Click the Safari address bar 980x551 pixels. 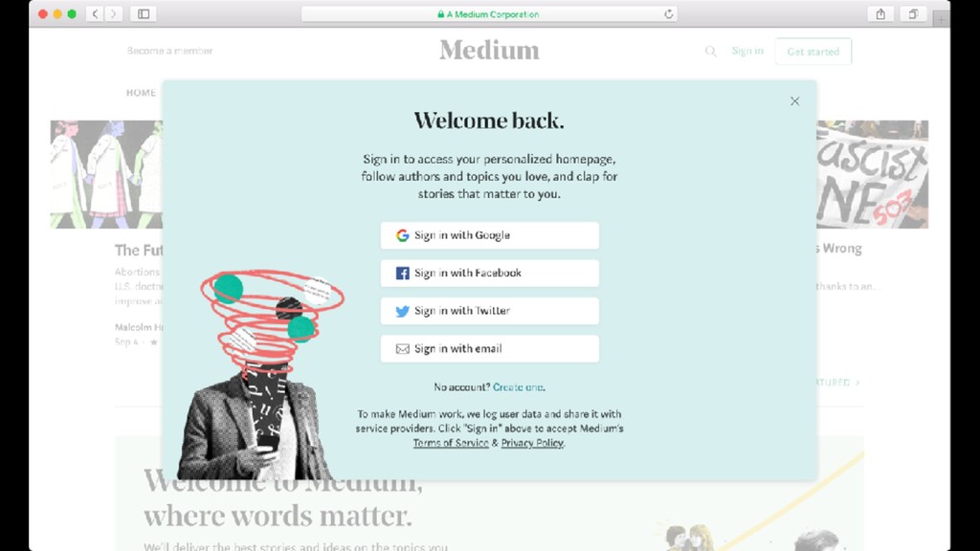point(489,13)
